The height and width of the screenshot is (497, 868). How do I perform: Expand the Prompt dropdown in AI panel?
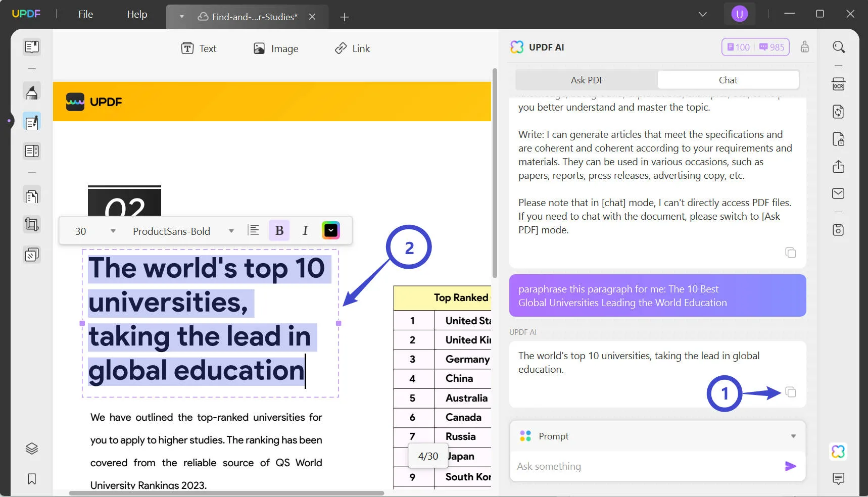click(x=793, y=436)
